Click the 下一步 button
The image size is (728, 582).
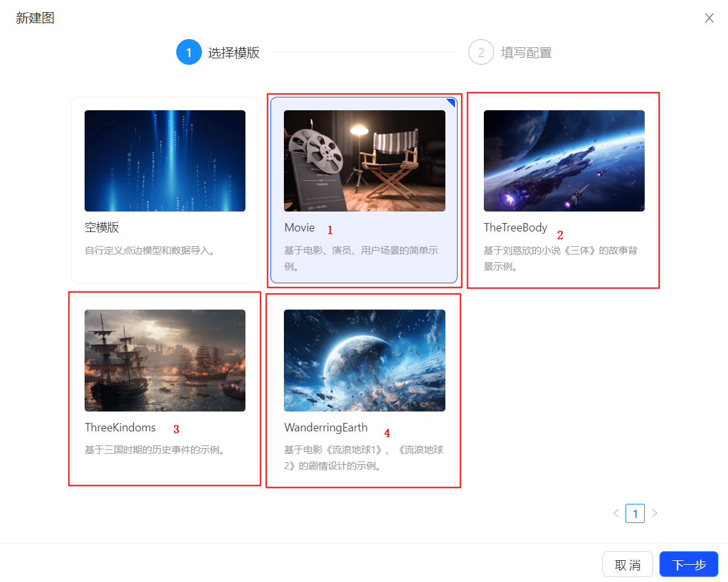(689, 564)
